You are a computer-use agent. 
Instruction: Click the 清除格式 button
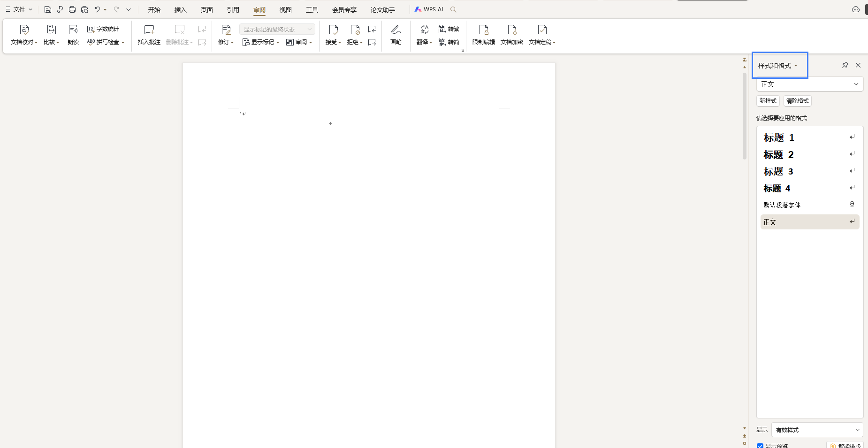tap(798, 101)
